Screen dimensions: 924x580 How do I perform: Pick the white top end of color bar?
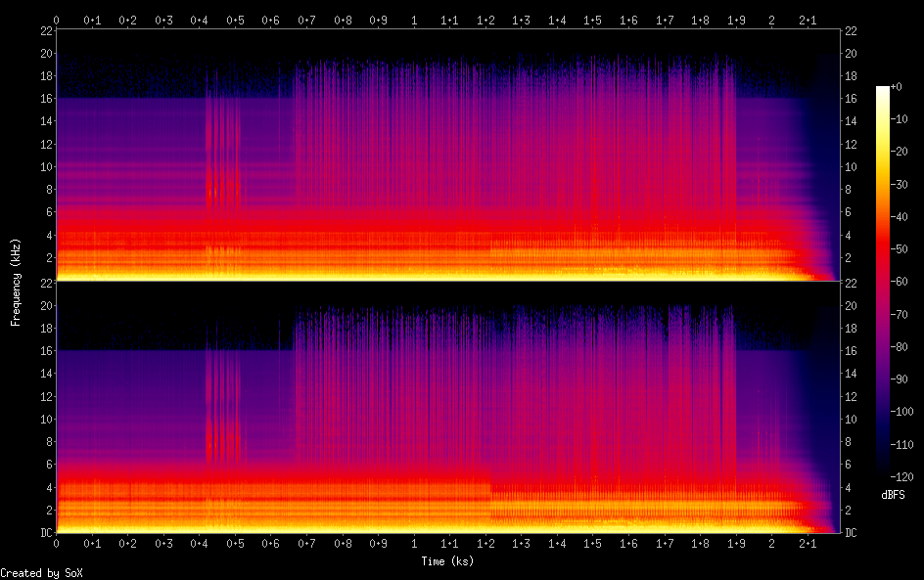(882, 89)
